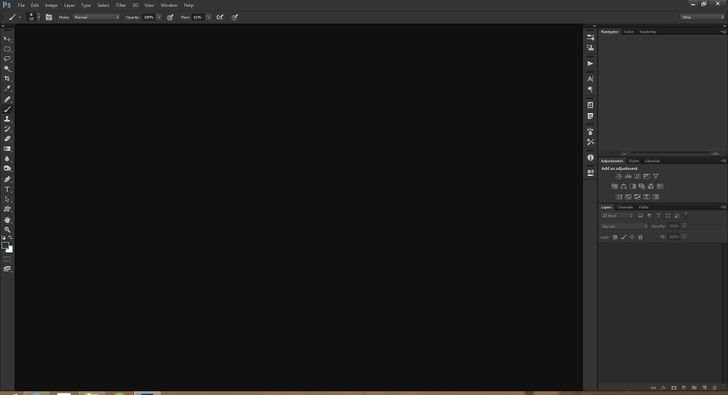Select the Blur tool
The height and width of the screenshot is (395, 728).
[x=7, y=159]
